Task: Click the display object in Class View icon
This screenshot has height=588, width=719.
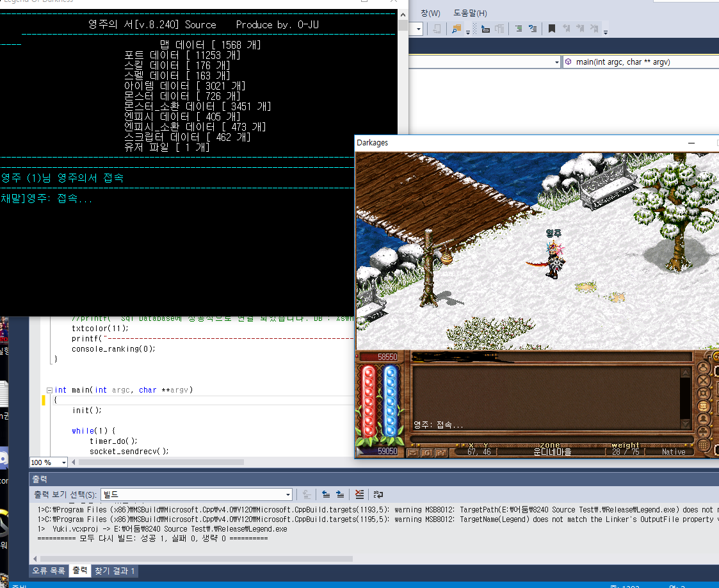Action: pyautogui.click(x=485, y=29)
